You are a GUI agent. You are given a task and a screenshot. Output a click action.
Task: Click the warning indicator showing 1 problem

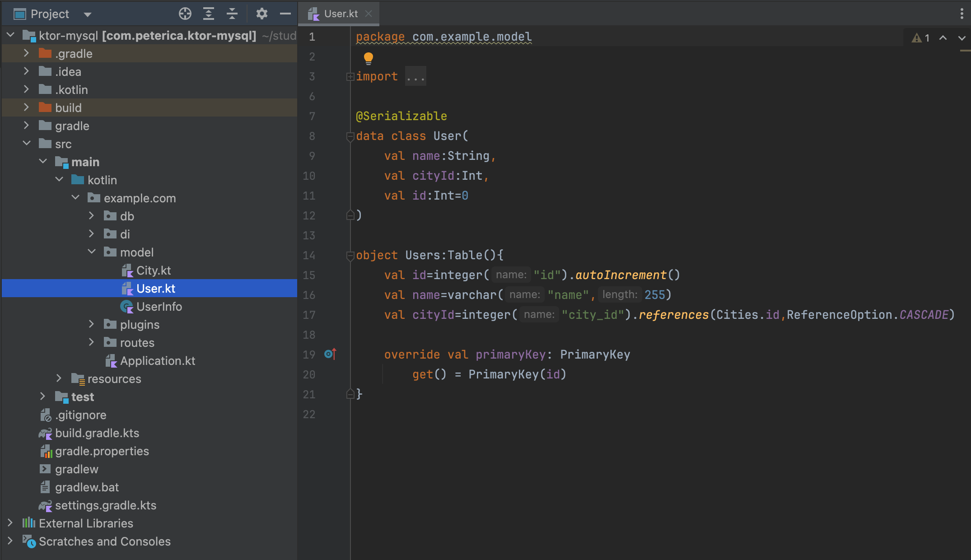[921, 38]
